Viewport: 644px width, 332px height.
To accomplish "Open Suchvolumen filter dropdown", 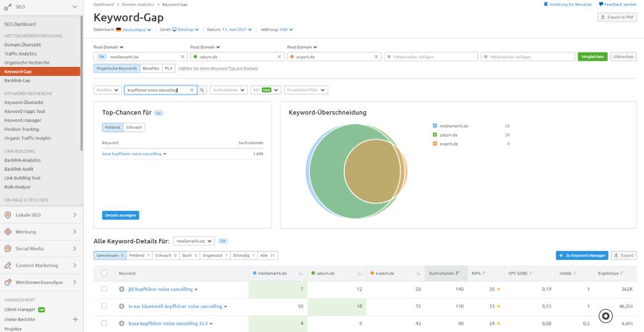I will coord(229,89).
